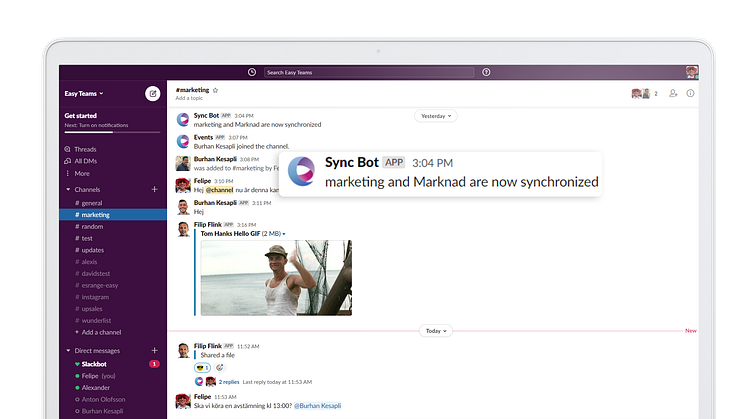Click Filip Flink's avatar at 11:52 AM

point(183,351)
